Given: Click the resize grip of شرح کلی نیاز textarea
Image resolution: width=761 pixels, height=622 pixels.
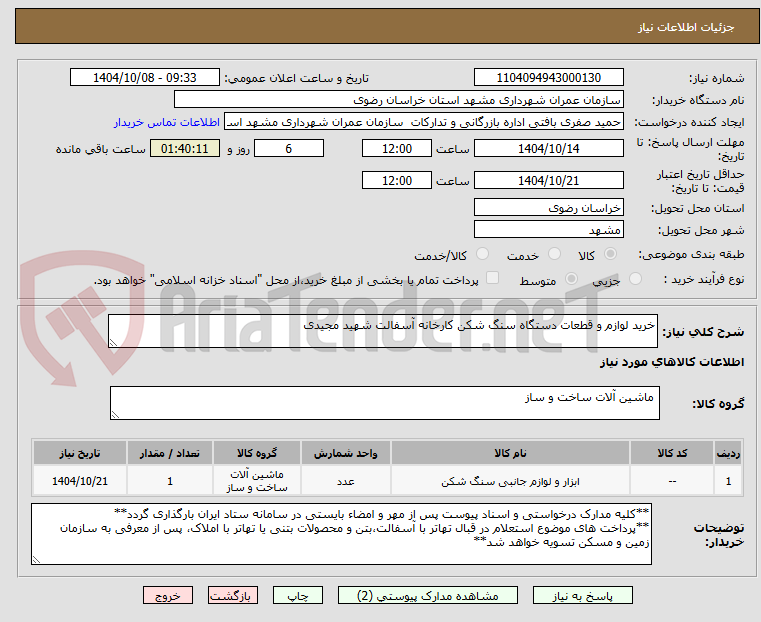Looking at the screenshot, I should 113,343.
